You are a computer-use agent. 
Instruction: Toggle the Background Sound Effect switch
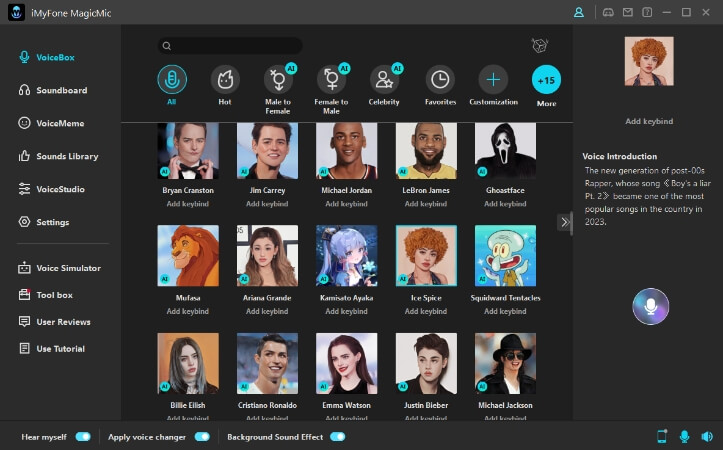pyautogui.click(x=338, y=437)
